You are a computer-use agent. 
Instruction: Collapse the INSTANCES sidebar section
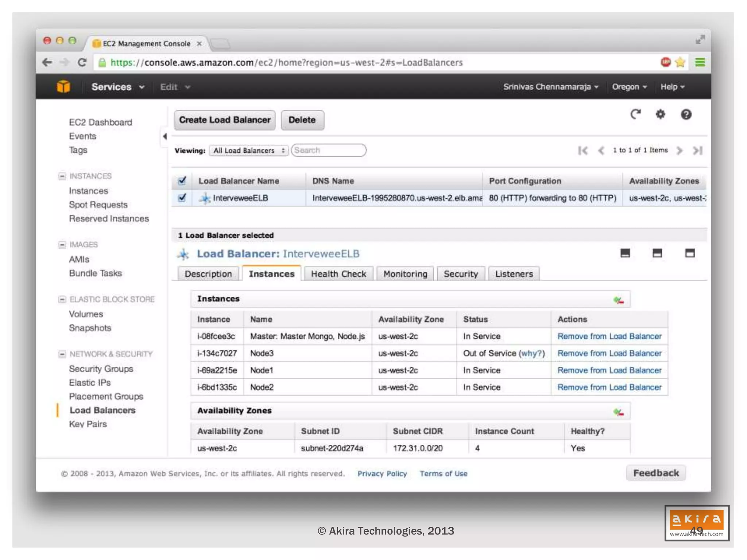click(62, 176)
